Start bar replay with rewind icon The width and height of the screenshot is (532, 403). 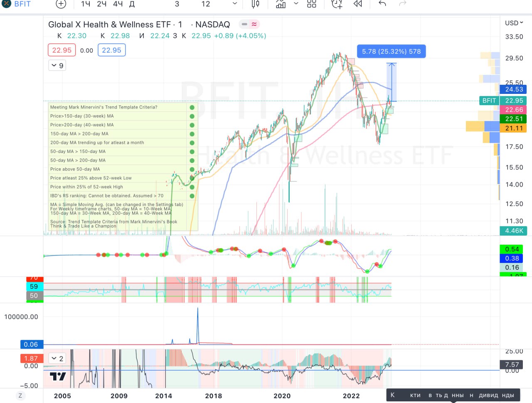pyautogui.click(x=358, y=4)
